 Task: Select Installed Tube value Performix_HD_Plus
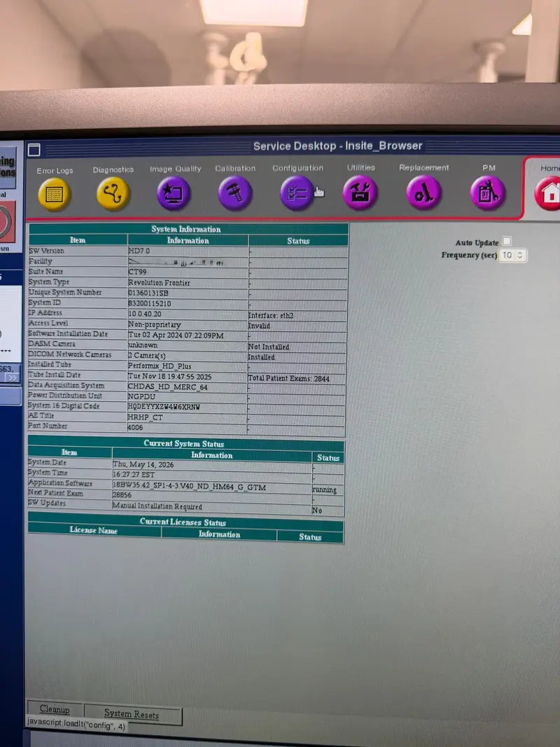[x=160, y=366]
